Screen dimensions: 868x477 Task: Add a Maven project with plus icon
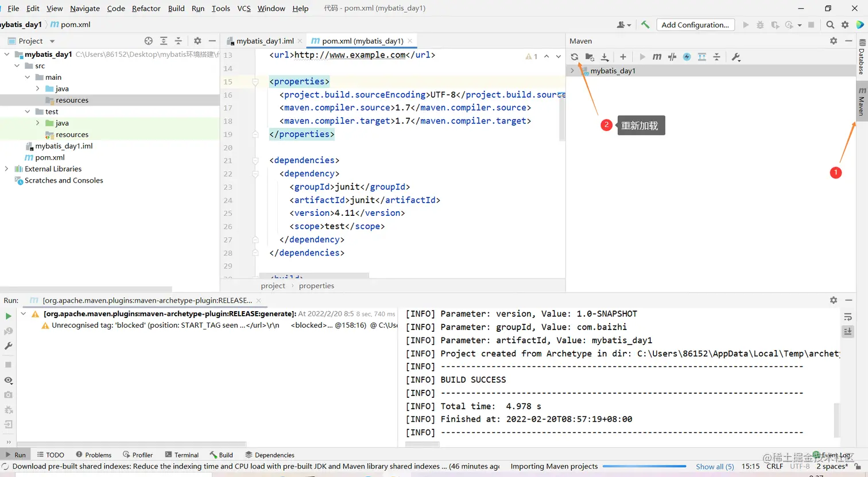[623, 57]
